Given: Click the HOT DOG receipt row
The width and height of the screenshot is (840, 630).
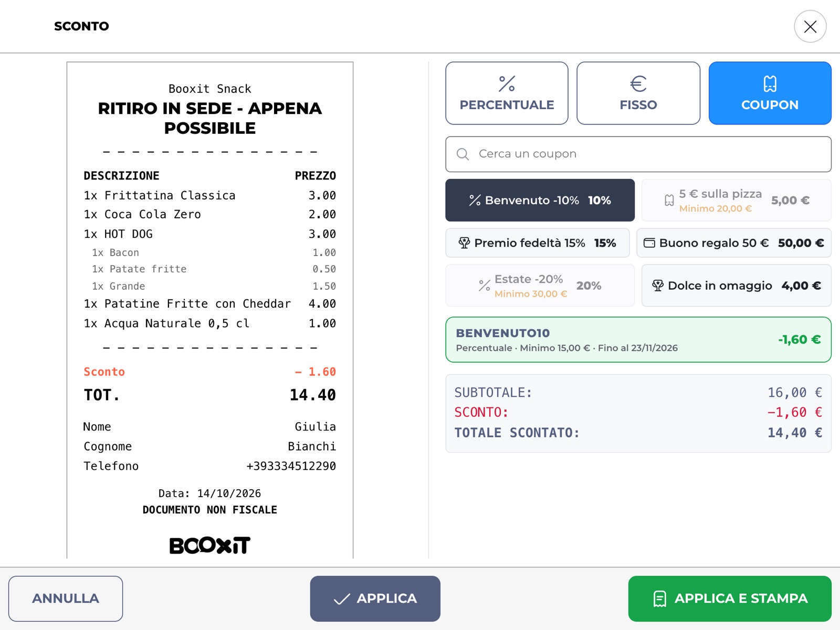Looking at the screenshot, I should 210,234.
